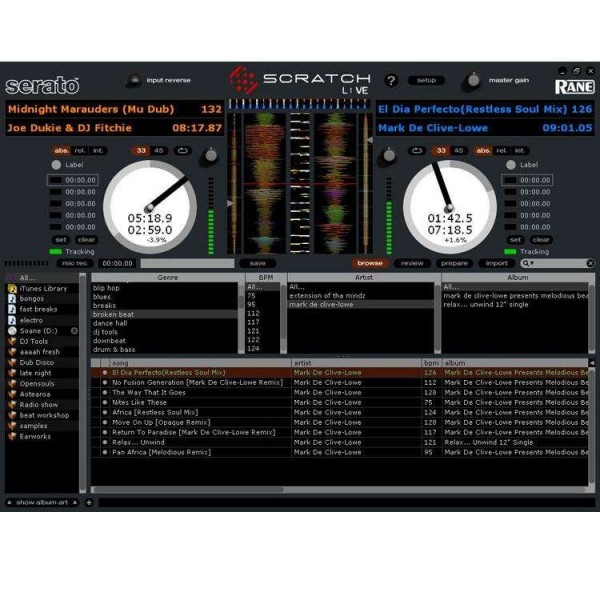Open the Dub Disco crate

click(x=42, y=362)
